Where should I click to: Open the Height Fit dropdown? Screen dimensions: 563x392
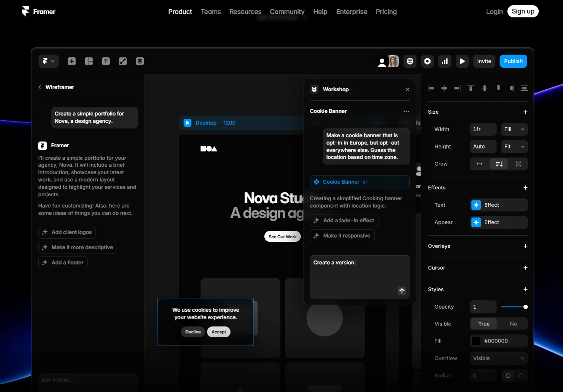(x=514, y=147)
